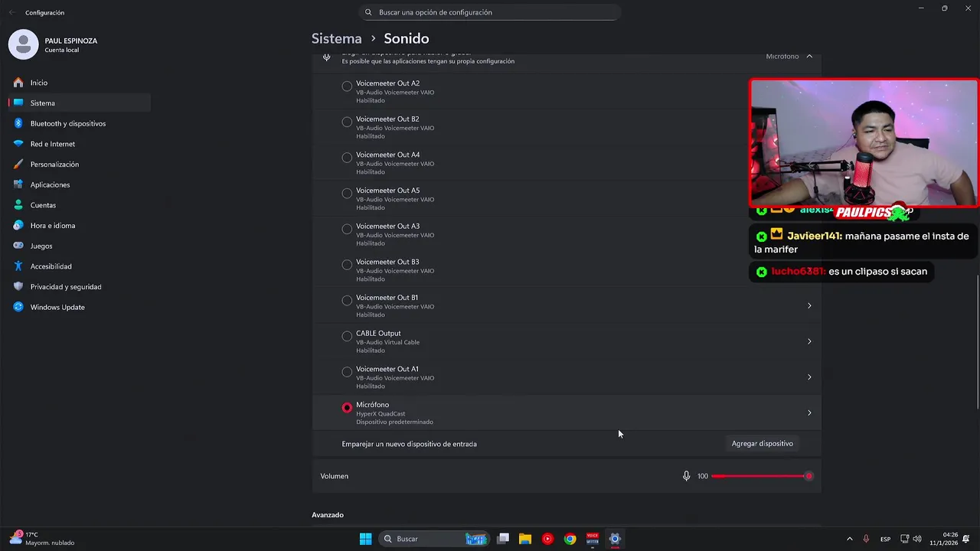Click the input volume slider

click(x=762, y=476)
